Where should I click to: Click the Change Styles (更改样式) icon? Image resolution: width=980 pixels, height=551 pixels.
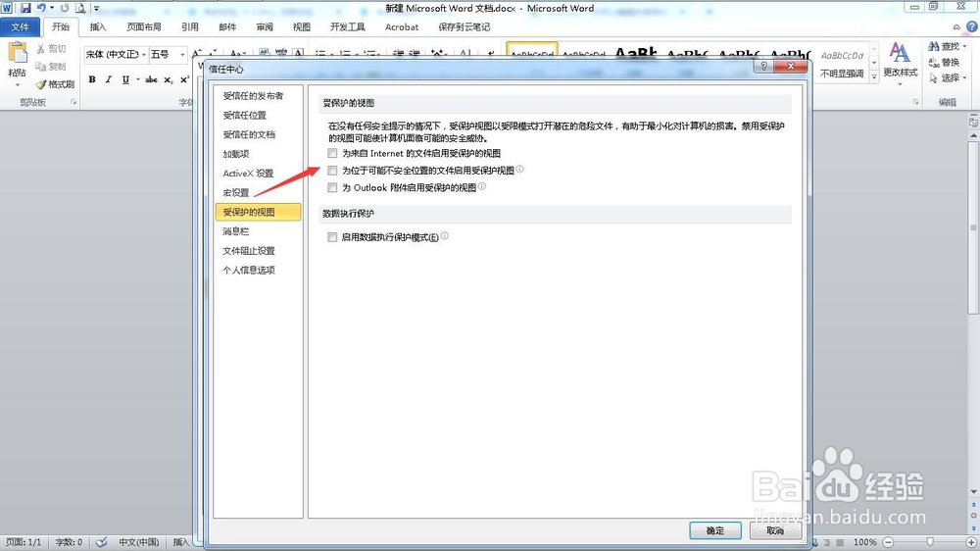click(x=900, y=53)
